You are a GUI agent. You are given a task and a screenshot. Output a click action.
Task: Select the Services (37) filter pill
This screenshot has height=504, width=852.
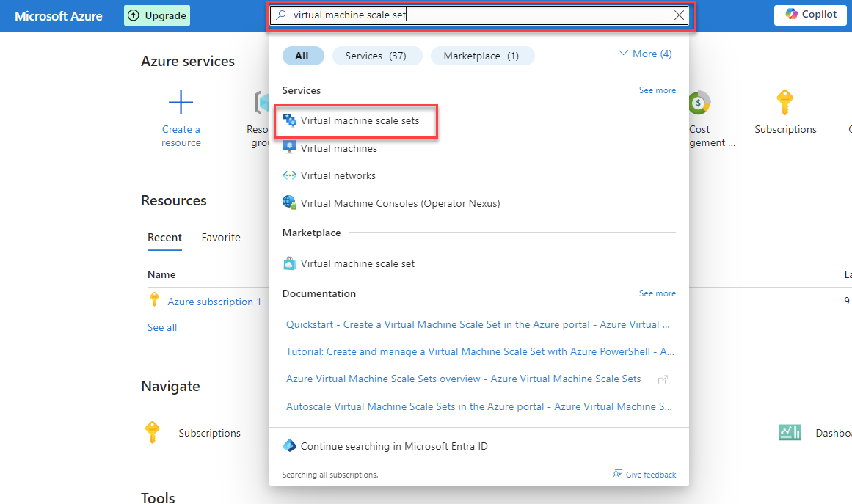(377, 56)
